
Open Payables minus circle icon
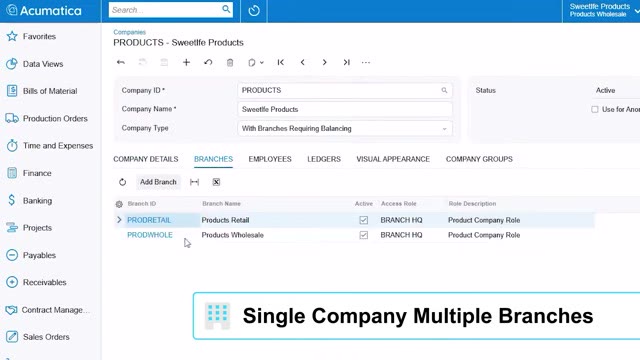click(12, 255)
